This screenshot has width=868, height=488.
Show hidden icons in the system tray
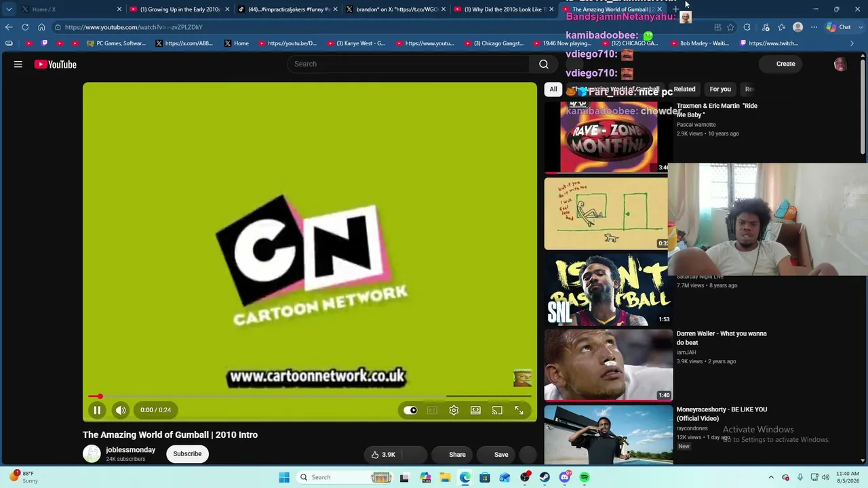point(771,477)
